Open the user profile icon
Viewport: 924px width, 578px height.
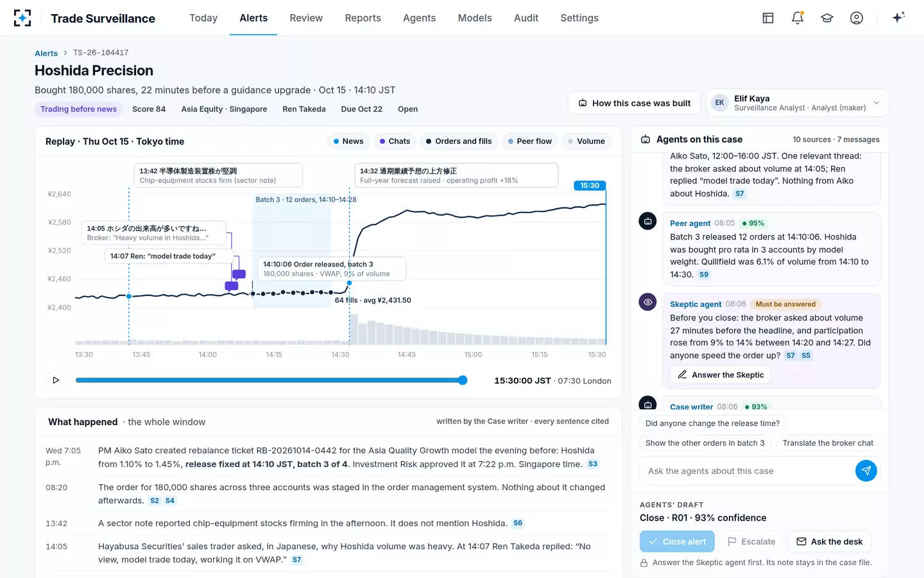click(857, 18)
